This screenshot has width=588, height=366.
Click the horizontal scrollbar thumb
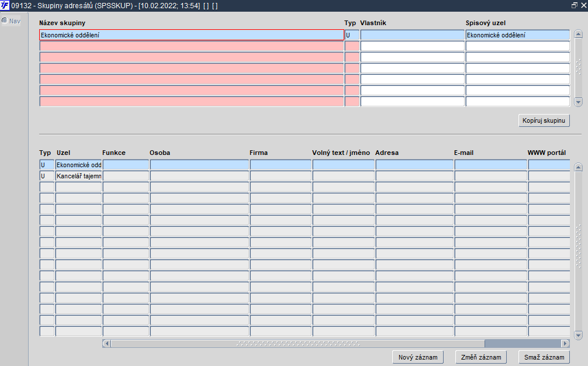coord(298,343)
